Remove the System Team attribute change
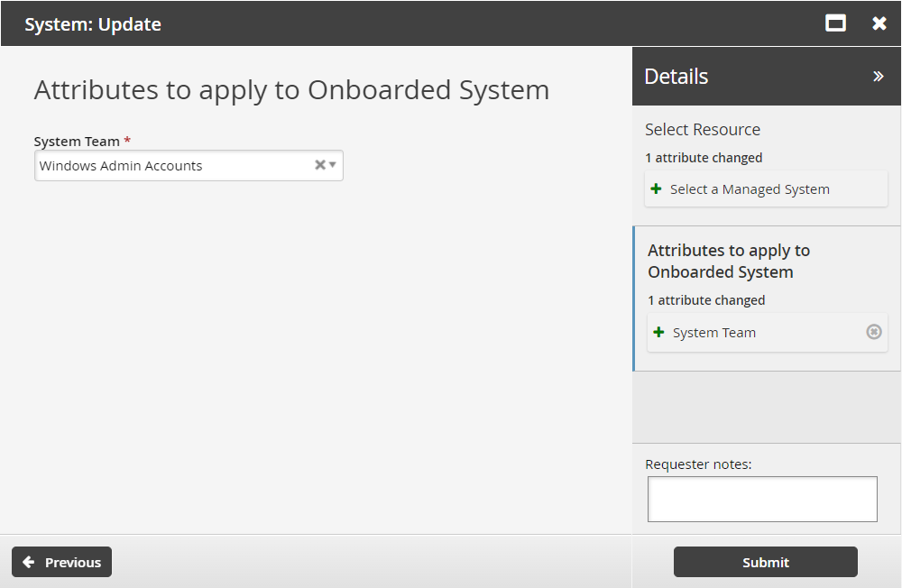The height and width of the screenshot is (588, 902). [873, 332]
